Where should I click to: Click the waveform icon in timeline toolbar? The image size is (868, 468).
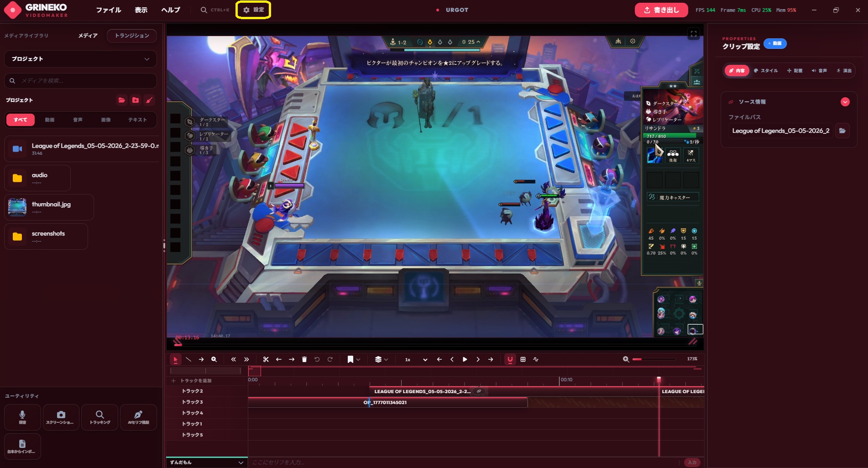[x=536, y=360]
